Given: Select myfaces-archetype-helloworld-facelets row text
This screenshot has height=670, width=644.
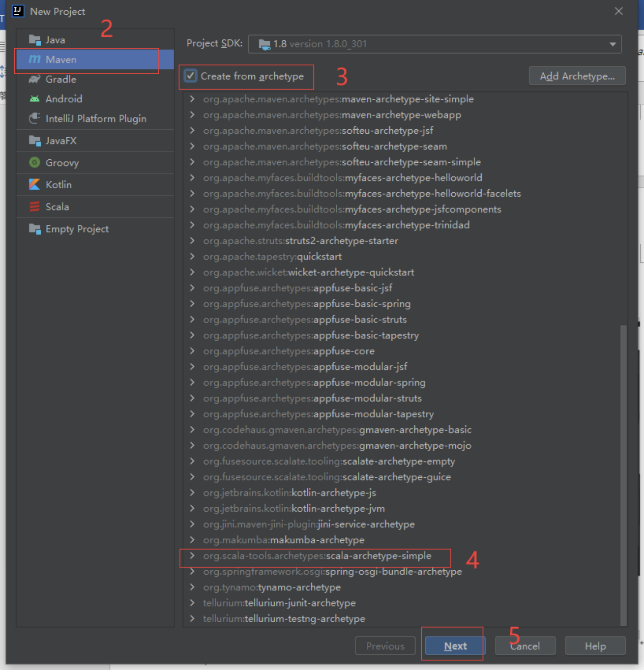Looking at the screenshot, I should pos(362,194).
